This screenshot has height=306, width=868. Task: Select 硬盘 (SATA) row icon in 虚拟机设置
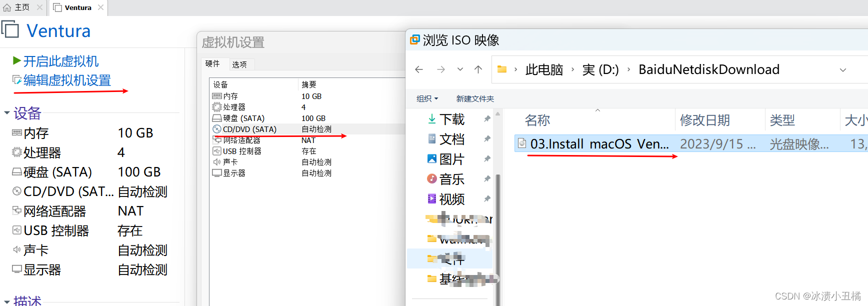click(217, 118)
